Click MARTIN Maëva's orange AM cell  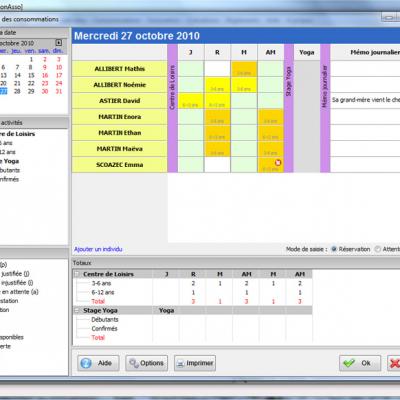tap(270, 149)
